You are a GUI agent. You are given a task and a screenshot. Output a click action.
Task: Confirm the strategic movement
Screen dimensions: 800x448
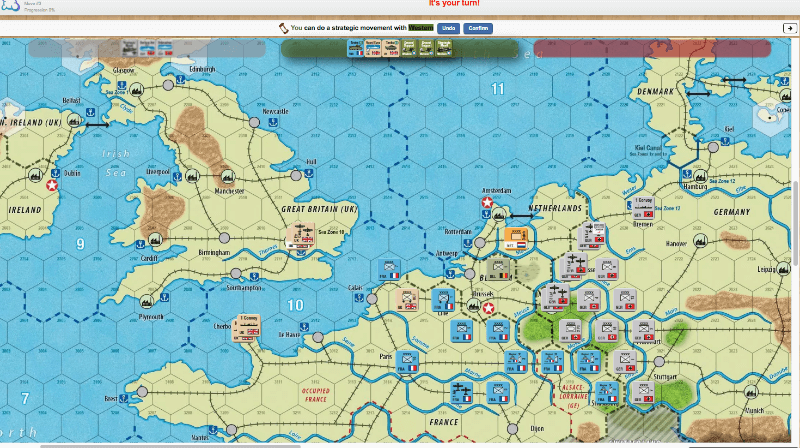[478, 28]
